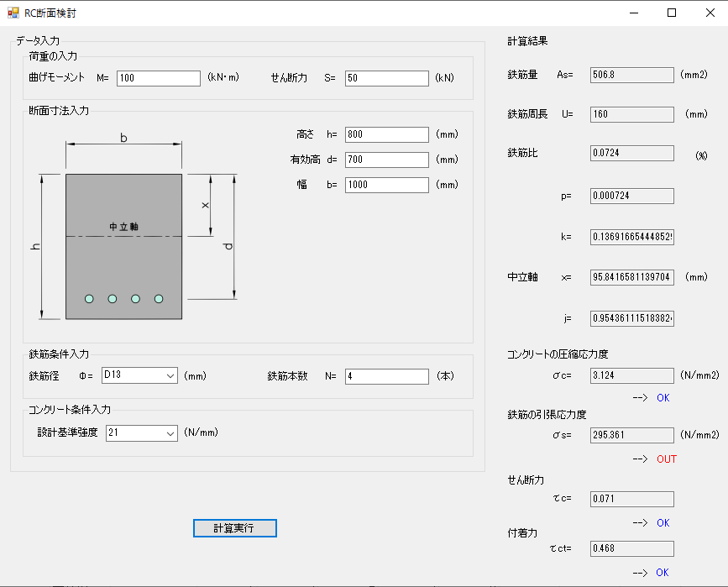Viewport: 728px width, 587px height.
Task: Click the 鉄筋の引張応力度 label
Action: coord(547,415)
